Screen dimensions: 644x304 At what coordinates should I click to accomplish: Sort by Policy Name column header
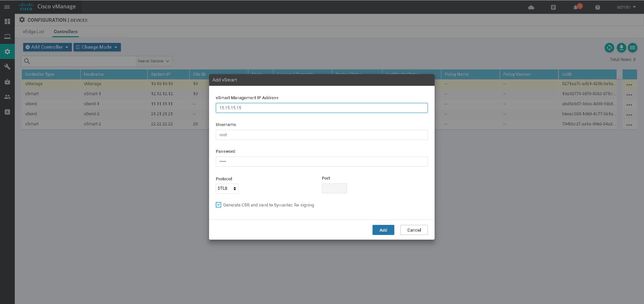pyautogui.click(x=470, y=74)
